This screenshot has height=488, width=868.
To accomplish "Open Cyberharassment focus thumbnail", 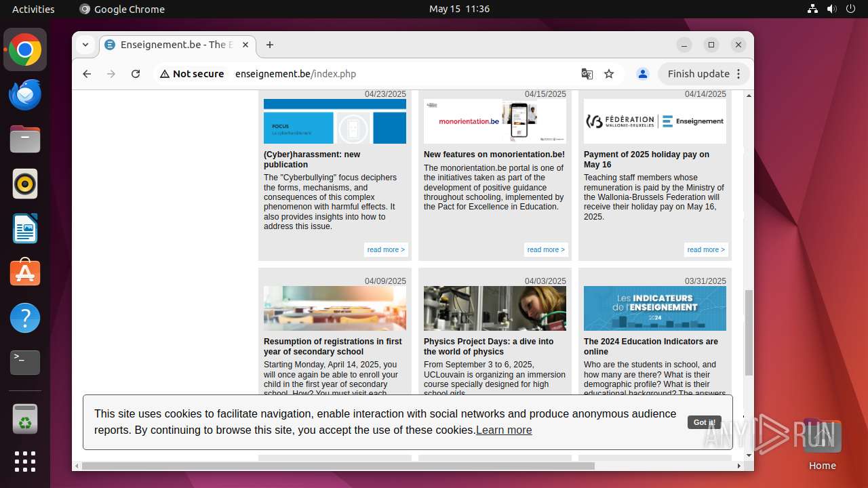I will point(335,121).
